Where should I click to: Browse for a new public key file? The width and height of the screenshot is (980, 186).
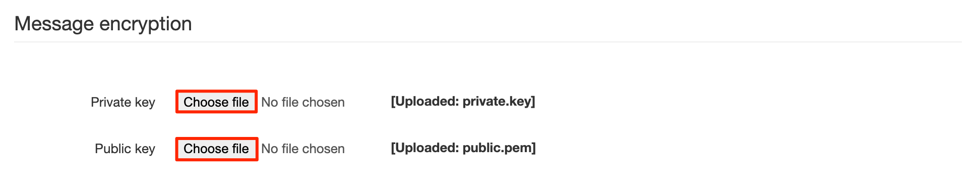(x=216, y=149)
